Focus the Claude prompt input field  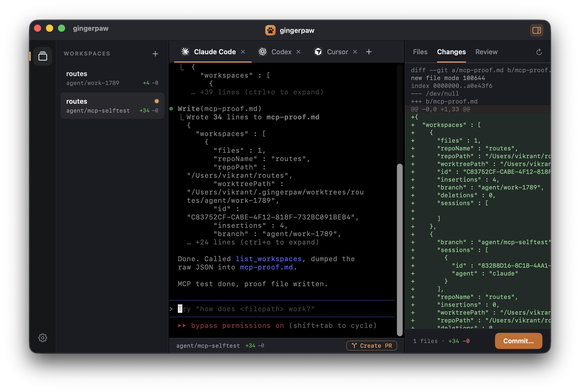(282, 309)
